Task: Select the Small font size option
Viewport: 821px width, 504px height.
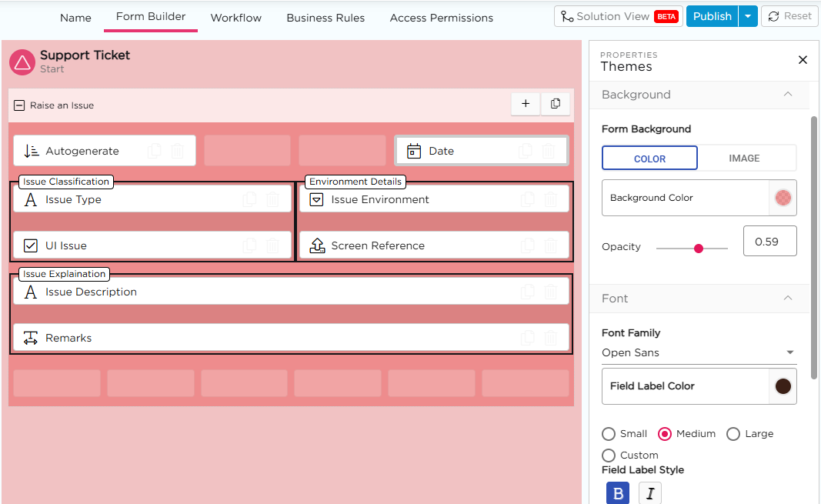Action: [x=609, y=434]
